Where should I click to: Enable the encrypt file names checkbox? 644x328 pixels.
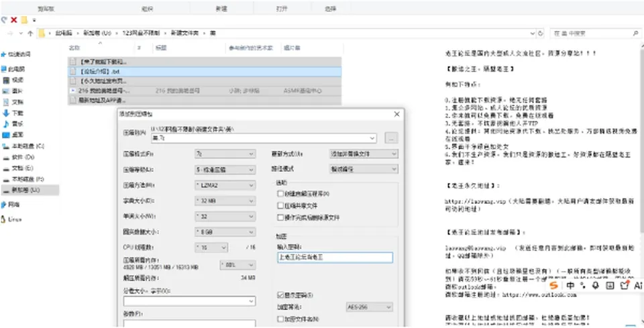click(280, 319)
